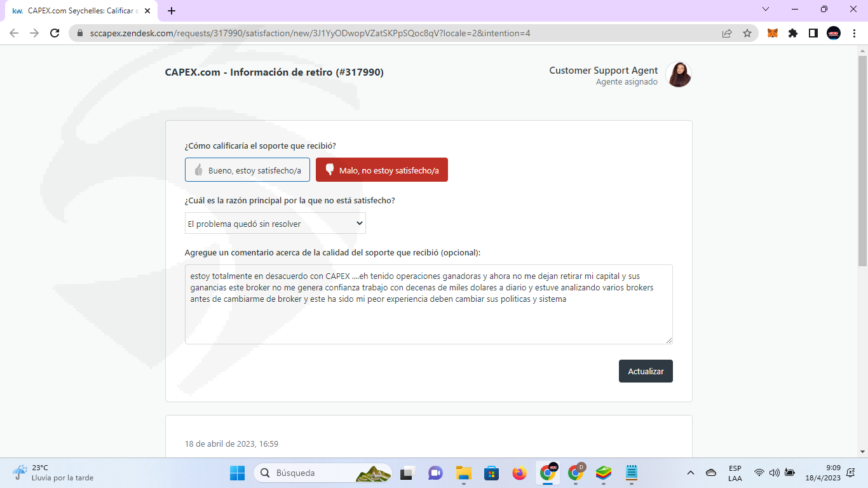Click the taskbar Búsqueda search box
The height and width of the screenshot is (488, 868).
pos(322,473)
